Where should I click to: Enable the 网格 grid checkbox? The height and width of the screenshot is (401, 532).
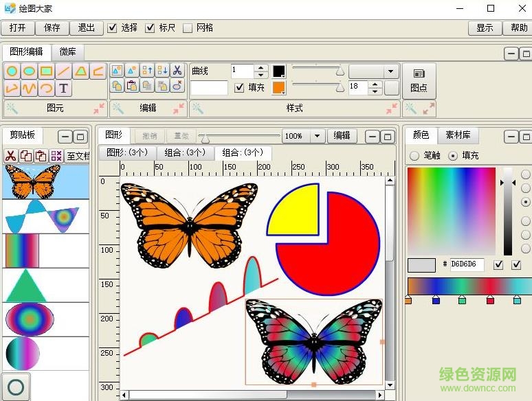(188, 28)
